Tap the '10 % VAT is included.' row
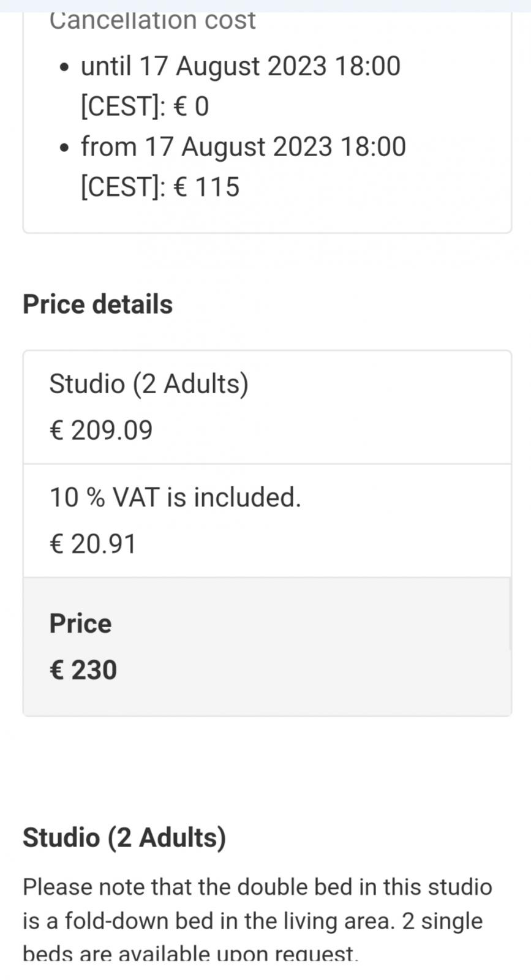Image resolution: width=531 pixels, height=980 pixels. pos(267,521)
